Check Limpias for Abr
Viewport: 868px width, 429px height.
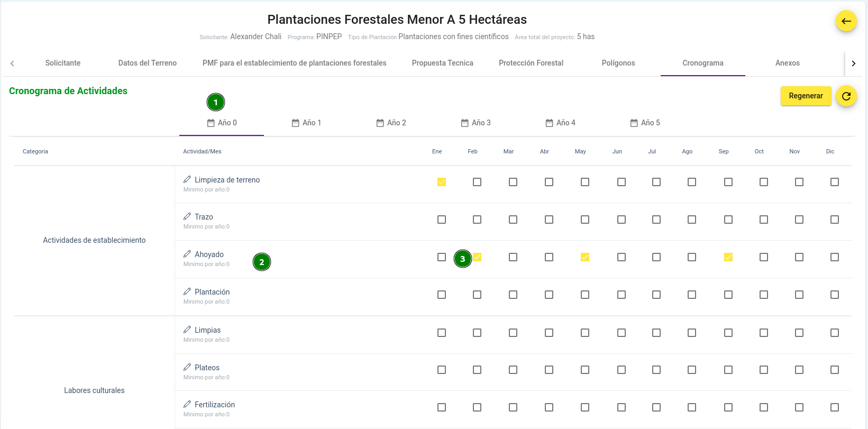click(x=549, y=333)
